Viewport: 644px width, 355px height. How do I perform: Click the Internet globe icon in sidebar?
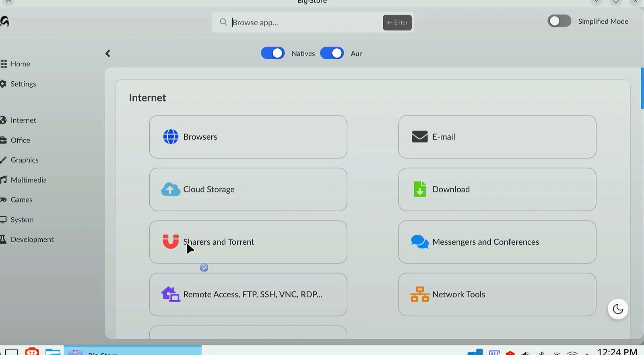pos(3,120)
